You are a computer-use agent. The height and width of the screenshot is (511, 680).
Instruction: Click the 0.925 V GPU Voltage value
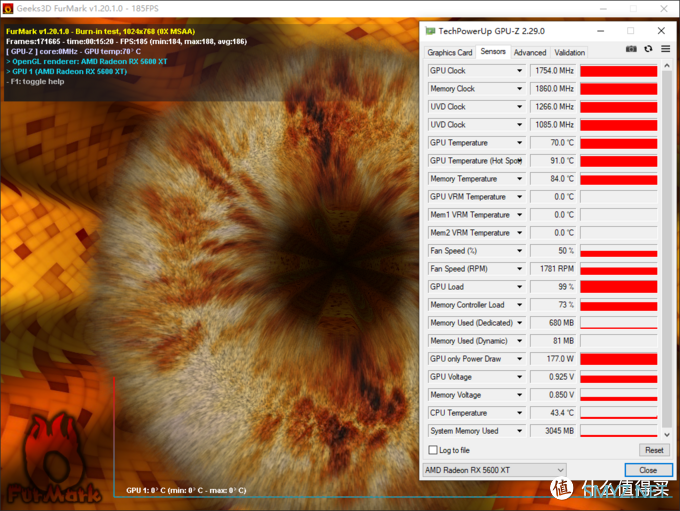click(x=553, y=377)
